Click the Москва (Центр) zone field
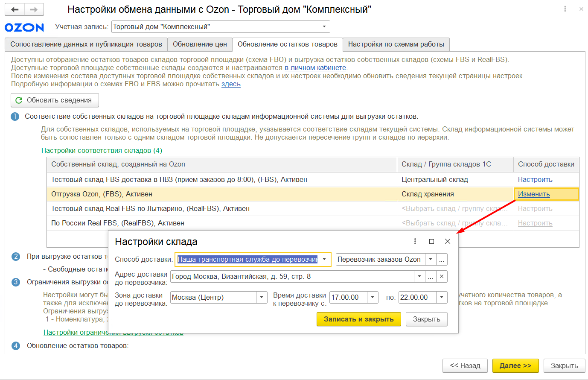Image resolution: width=588 pixels, height=380 pixels. point(213,298)
